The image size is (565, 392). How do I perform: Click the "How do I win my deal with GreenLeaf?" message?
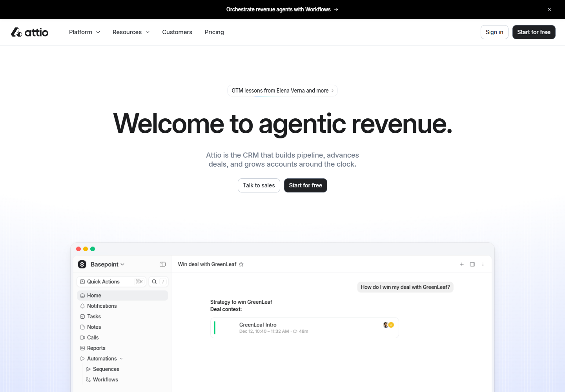(405, 287)
